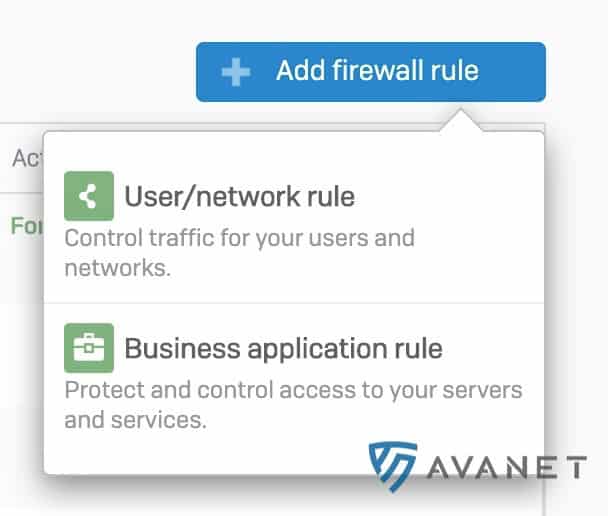Select the User/network rule heading
The image size is (608, 516).
click(239, 197)
